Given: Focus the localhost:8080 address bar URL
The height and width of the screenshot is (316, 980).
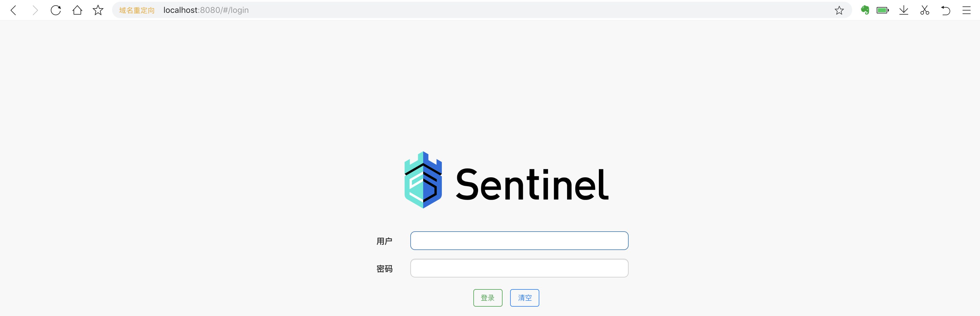Looking at the screenshot, I should pyautogui.click(x=206, y=10).
